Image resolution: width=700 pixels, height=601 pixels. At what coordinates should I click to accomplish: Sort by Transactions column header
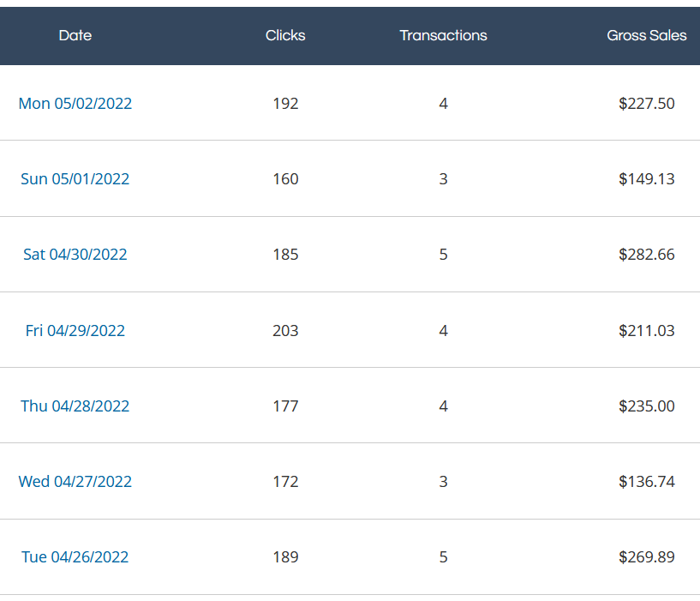click(x=443, y=35)
